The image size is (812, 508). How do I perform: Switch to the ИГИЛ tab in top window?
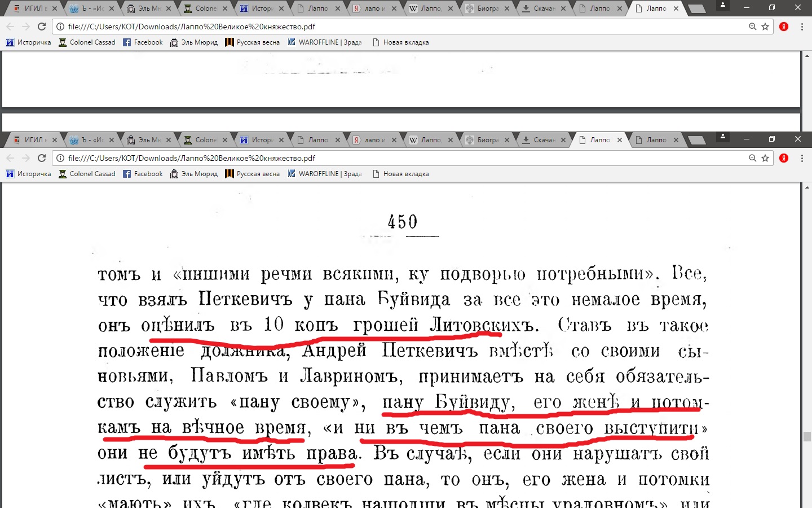(34, 8)
